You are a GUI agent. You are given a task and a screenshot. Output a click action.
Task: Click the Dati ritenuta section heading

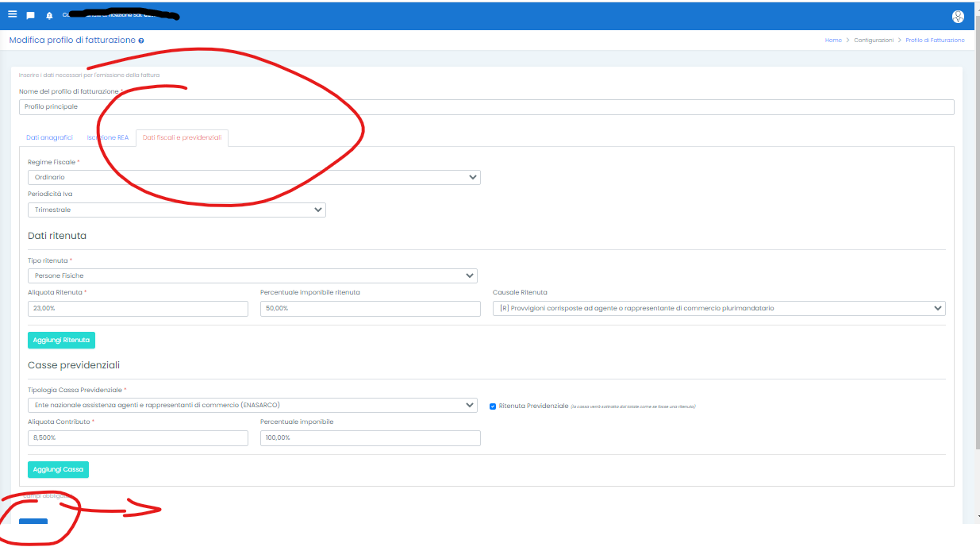point(57,236)
